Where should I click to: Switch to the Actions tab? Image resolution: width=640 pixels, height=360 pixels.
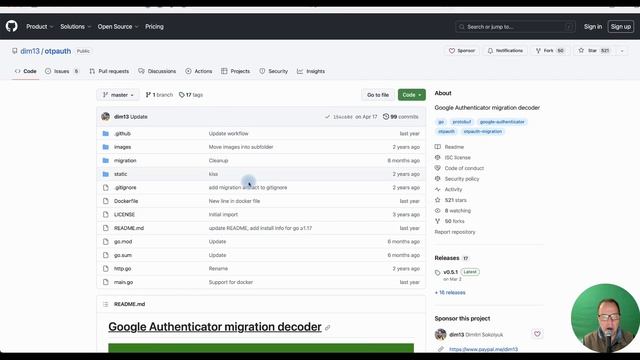[199, 71]
